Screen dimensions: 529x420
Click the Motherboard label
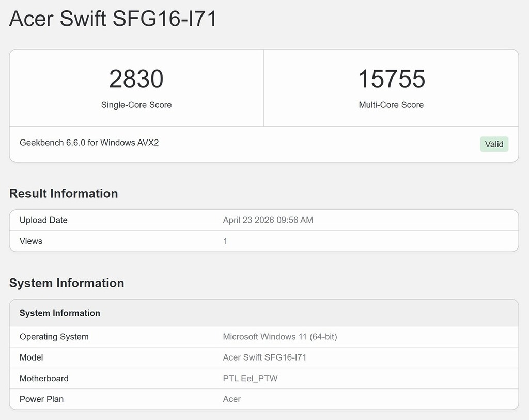click(x=44, y=379)
